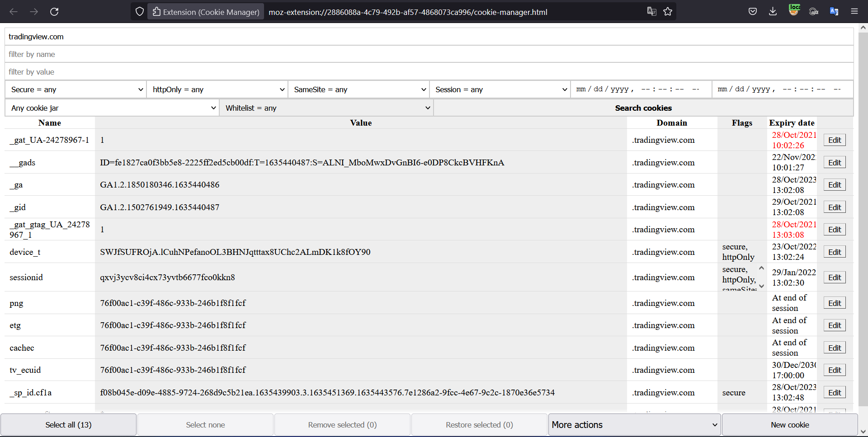Viewport: 868px width, 437px height.
Task: Click the Expiry date column header
Action: 792,123
